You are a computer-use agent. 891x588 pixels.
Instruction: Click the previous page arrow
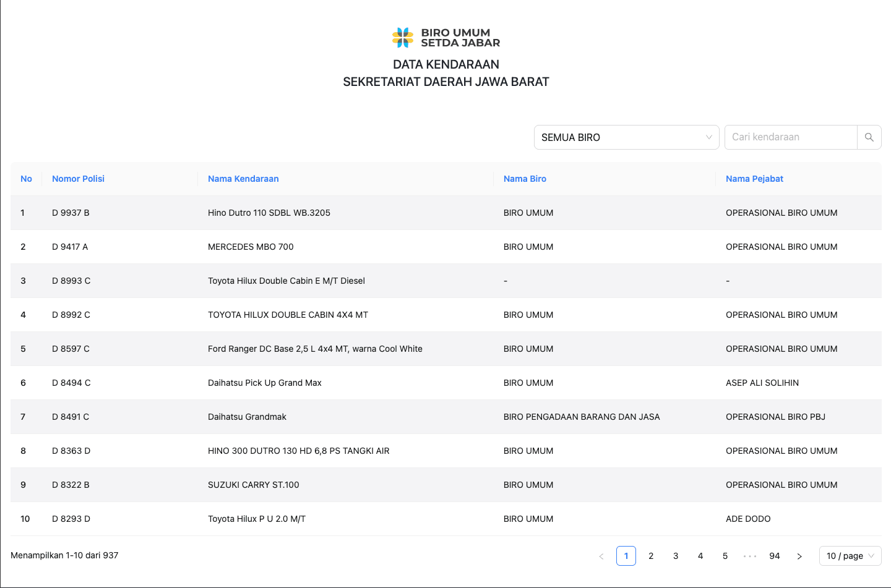(x=601, y=556)
